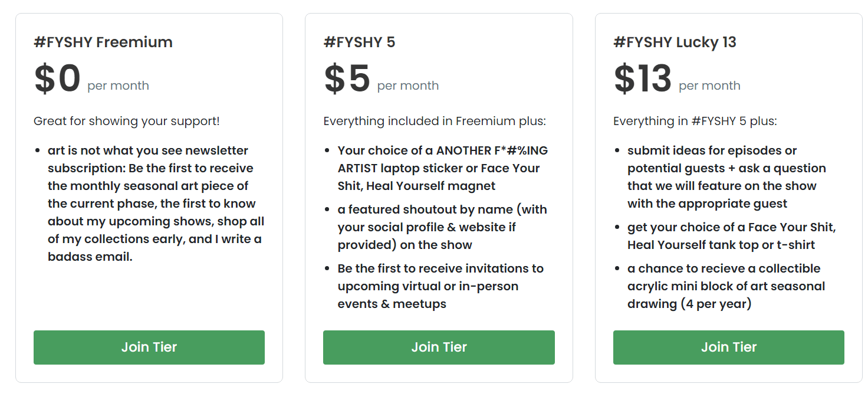Screen dimensions: 868x400
Task: Click the submit ideas for episodes bullet
Action: click(x=726, y=177)
